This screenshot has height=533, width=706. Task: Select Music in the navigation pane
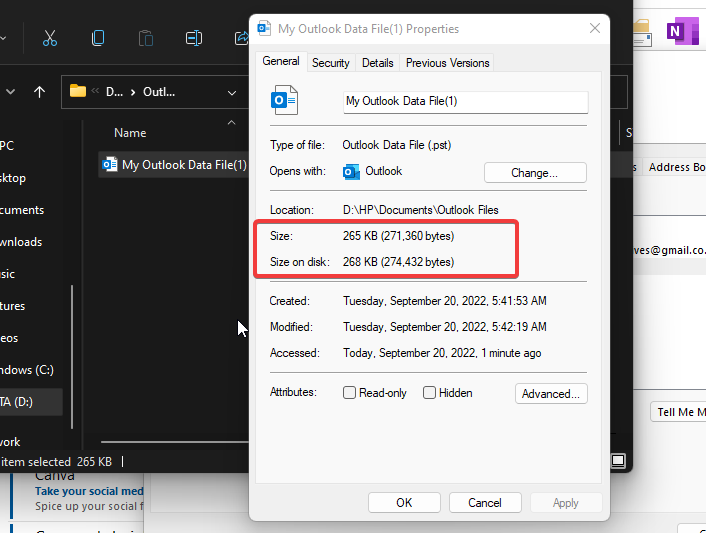(8, 274)
